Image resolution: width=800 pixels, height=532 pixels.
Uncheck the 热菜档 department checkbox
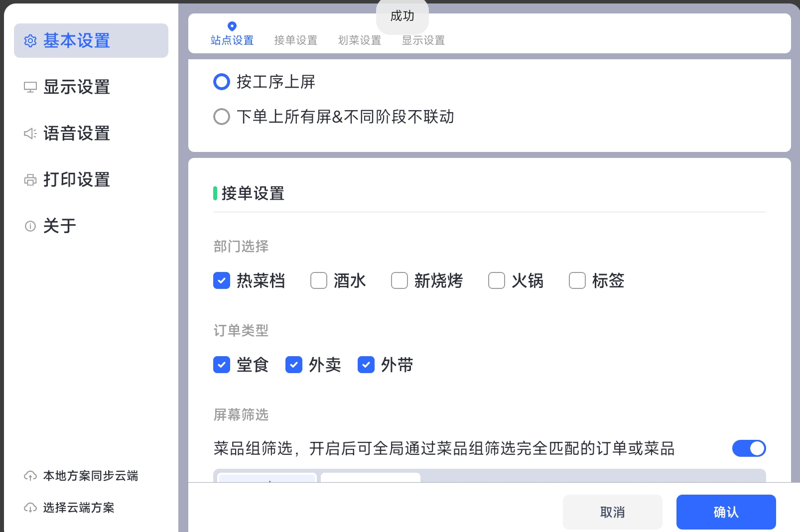pyautogui.click(x=222, y=280)
